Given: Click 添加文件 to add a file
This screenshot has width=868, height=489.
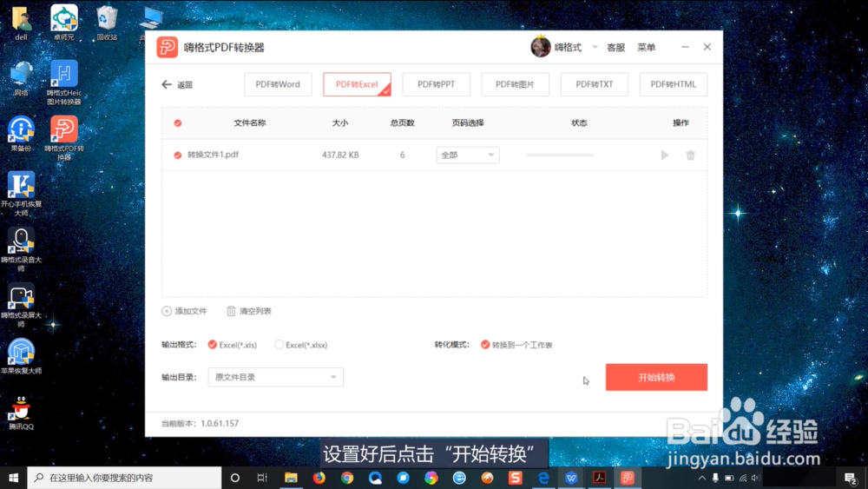Looking at the screenshot, I should (x=184, y=311).
